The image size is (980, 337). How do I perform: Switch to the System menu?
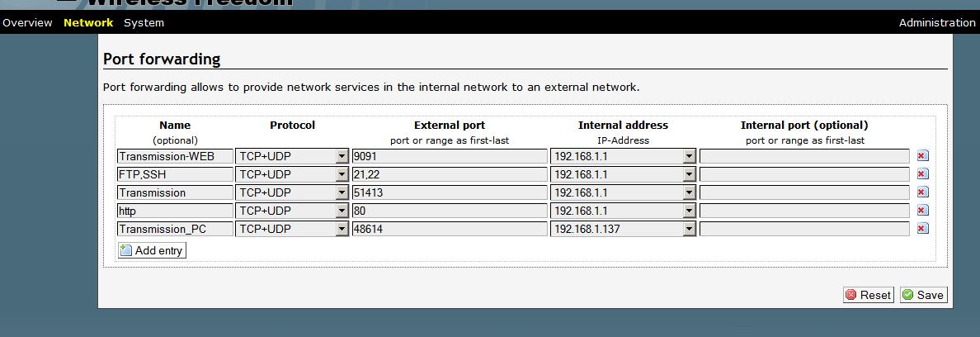click(144, 23)
